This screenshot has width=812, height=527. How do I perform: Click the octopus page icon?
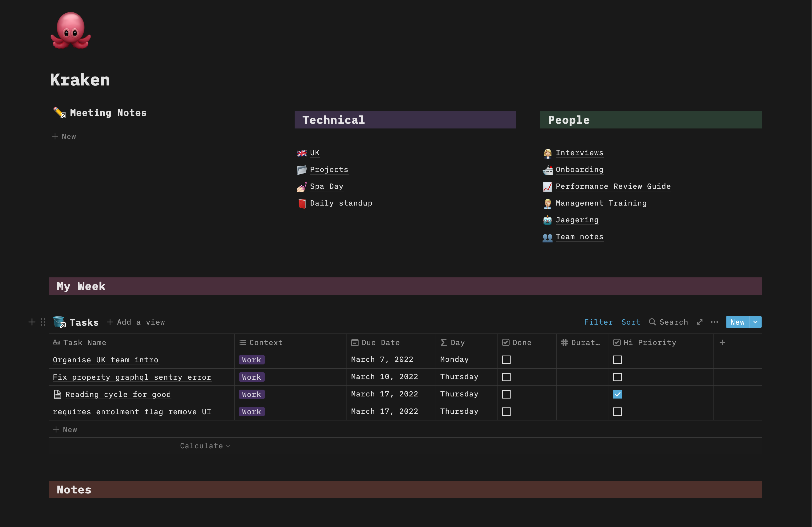click(70, 31)
